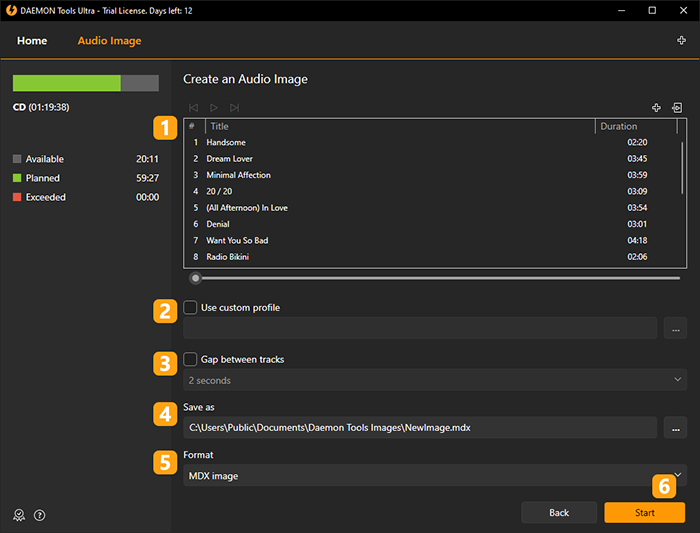This screenshot has height=533, width=700.
Task: Play the selected track
Action: tap(214, 108)
